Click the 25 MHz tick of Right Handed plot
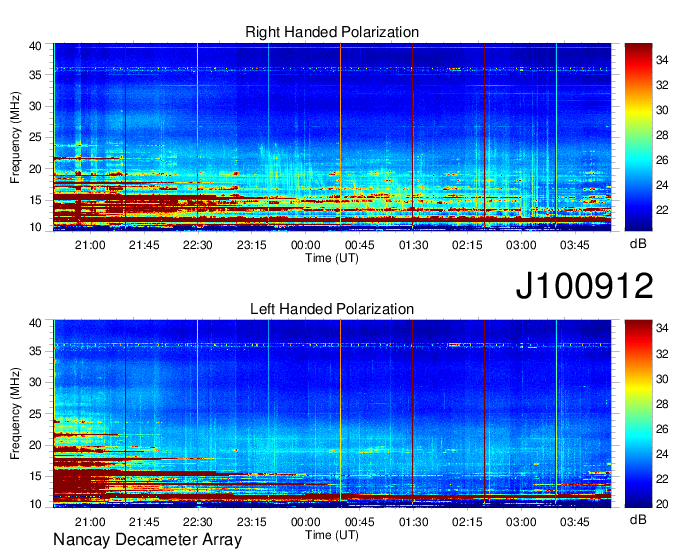Viewport: 680px width, 552px height. (36, 137)
